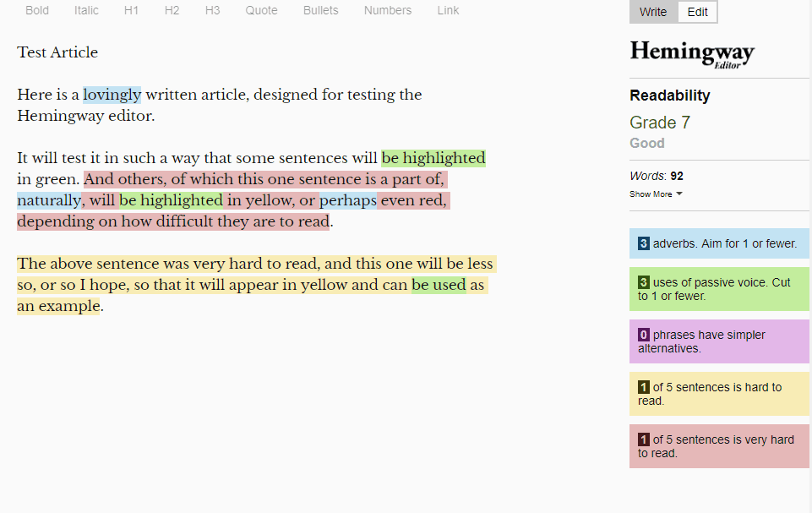812x513 pixels.
Task: Click the simpler alternatives count badge
Action: (x=643, y=335)
